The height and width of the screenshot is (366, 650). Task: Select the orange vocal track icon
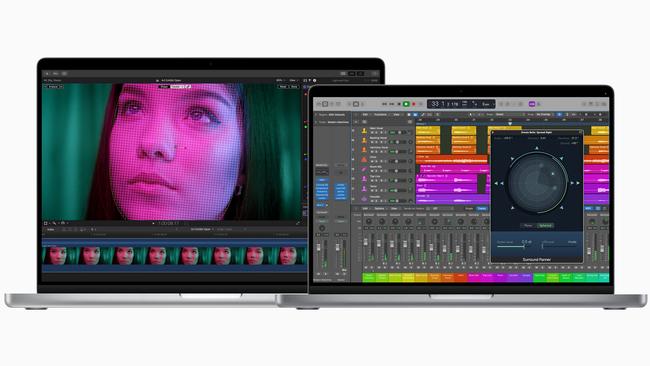[364, 150]
